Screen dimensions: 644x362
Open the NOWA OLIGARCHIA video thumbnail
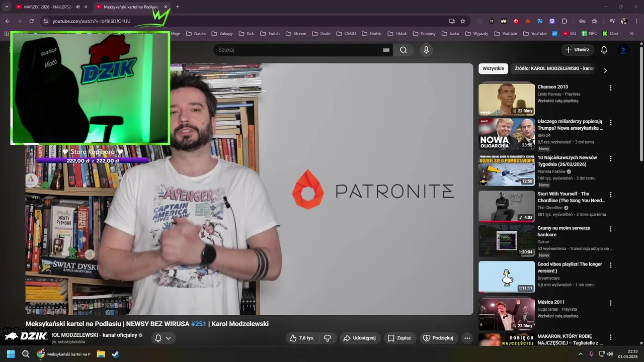tap(507, 134)
